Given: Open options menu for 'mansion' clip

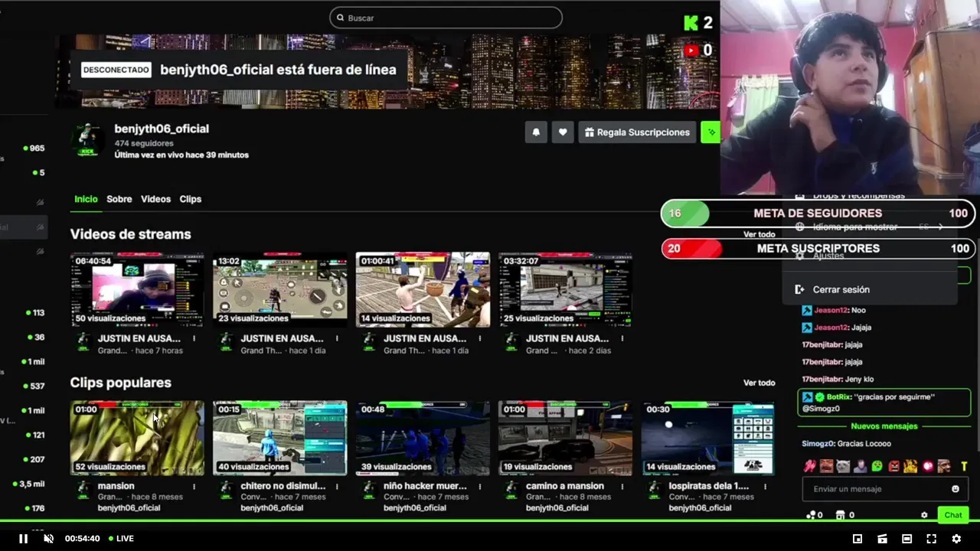Looking at the screenshot, I should pos(194,486).
